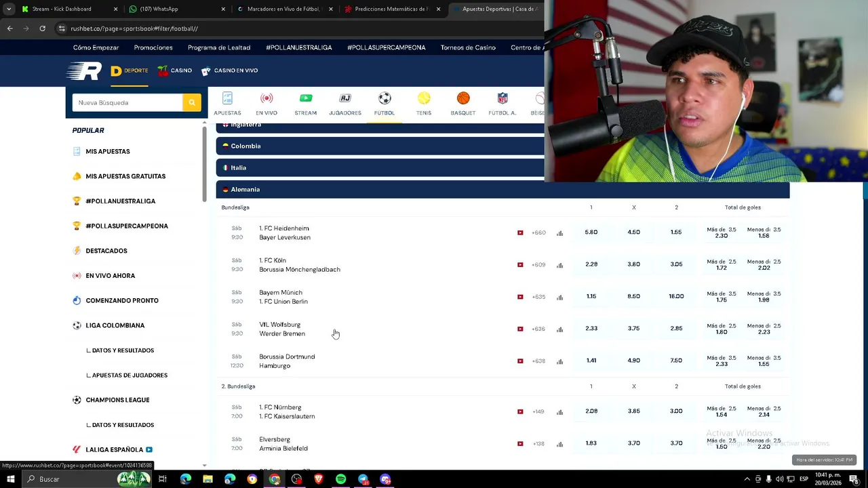868x488 pixels.
Task: Select the Fútbol soccer ball icon
Action: point(384,98)
